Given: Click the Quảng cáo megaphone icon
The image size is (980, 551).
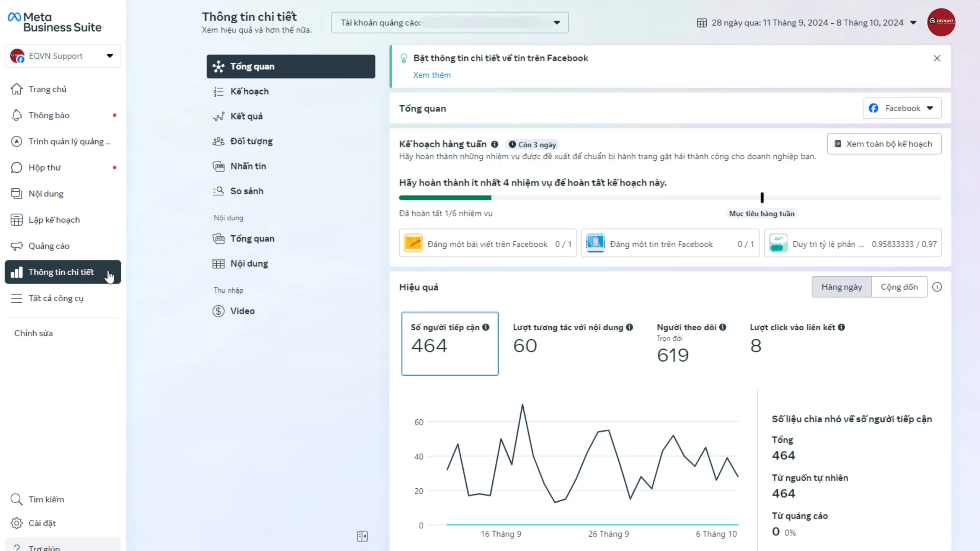Looking at the screenshot, I should coord(16,246).
